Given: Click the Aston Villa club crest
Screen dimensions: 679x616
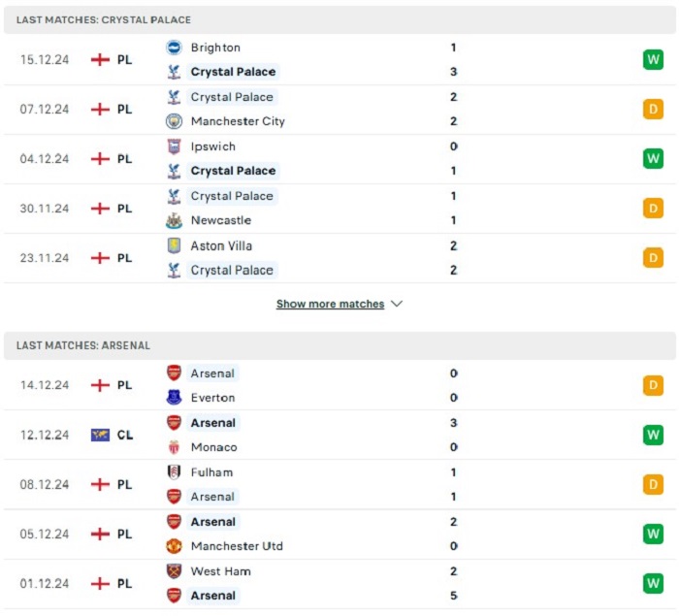Looking at the screenshot, I should [x=174, y=245].
